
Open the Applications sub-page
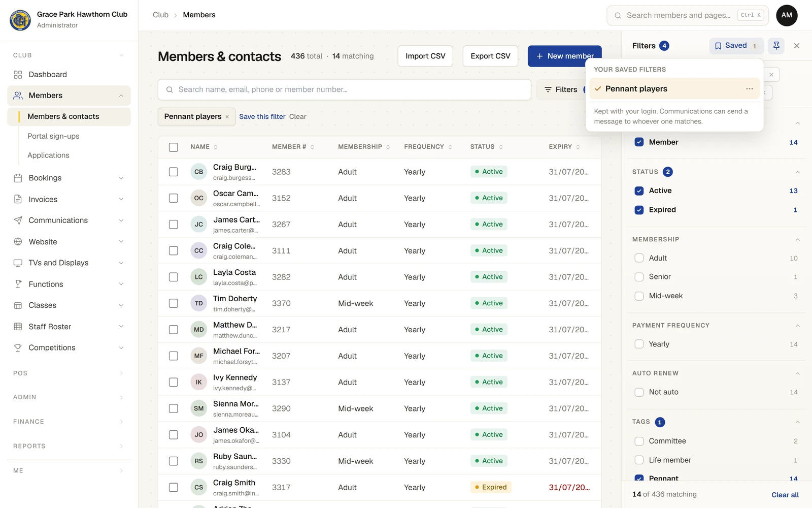(48, 155)
